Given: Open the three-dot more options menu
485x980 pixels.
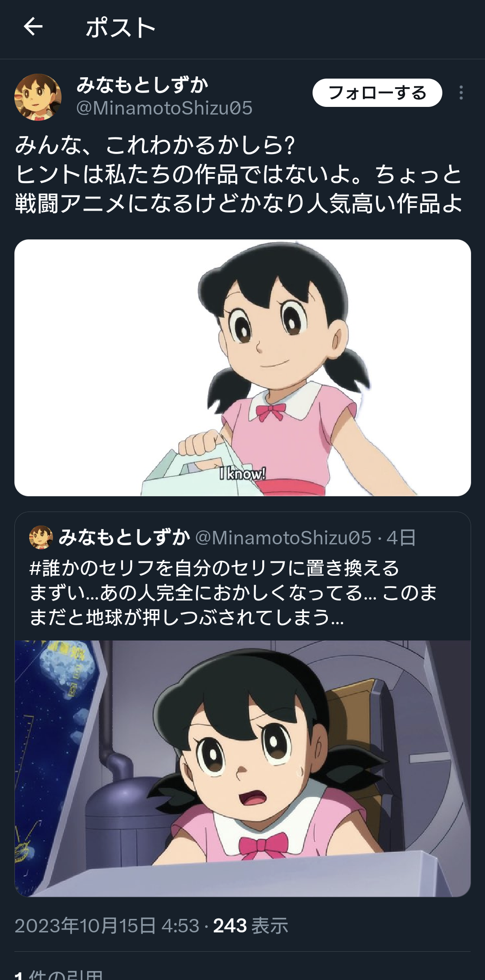Looking at the screenshot, I should (x=461, y=93).
